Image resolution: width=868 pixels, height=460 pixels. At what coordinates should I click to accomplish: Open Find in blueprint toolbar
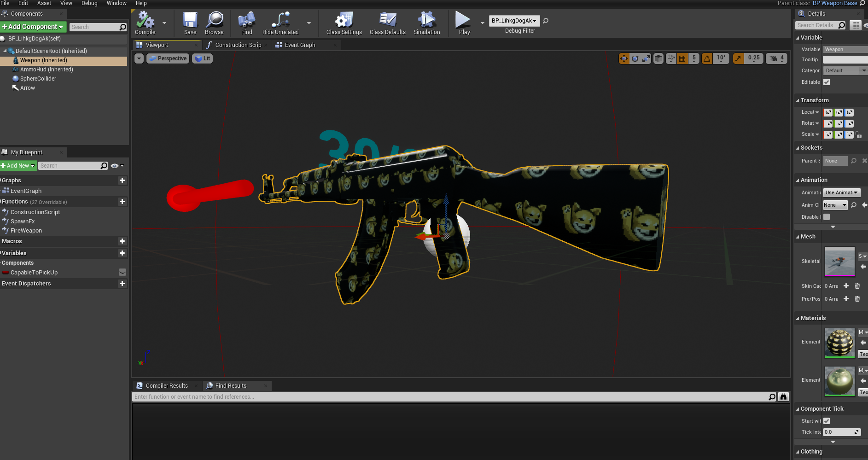(247, 23)
